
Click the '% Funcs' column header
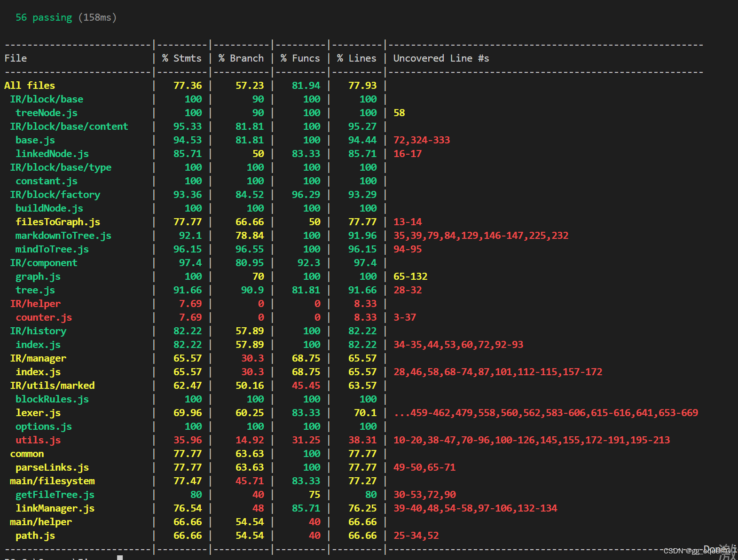(x=300, y=58)
